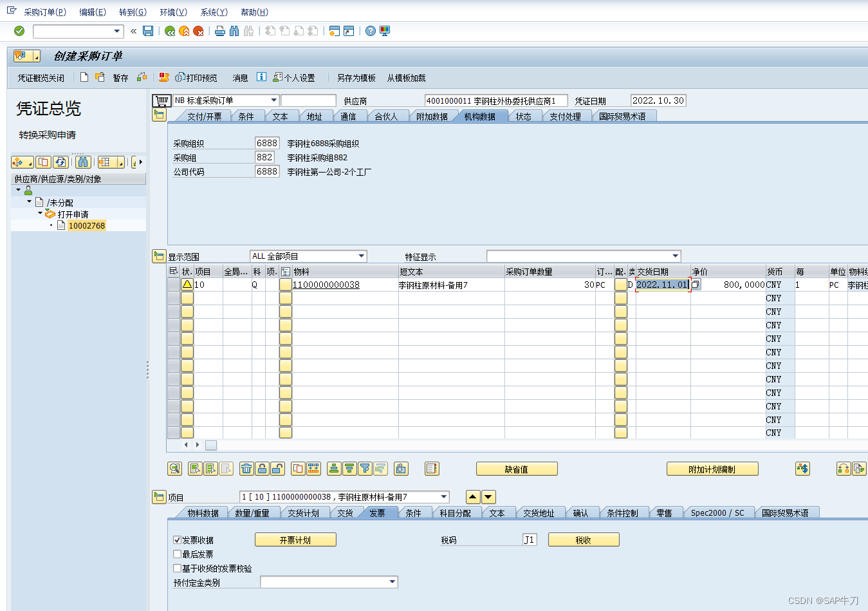Screen dimensions: 868x611
Task: Click the 缺省值 button
Action: 517,469
